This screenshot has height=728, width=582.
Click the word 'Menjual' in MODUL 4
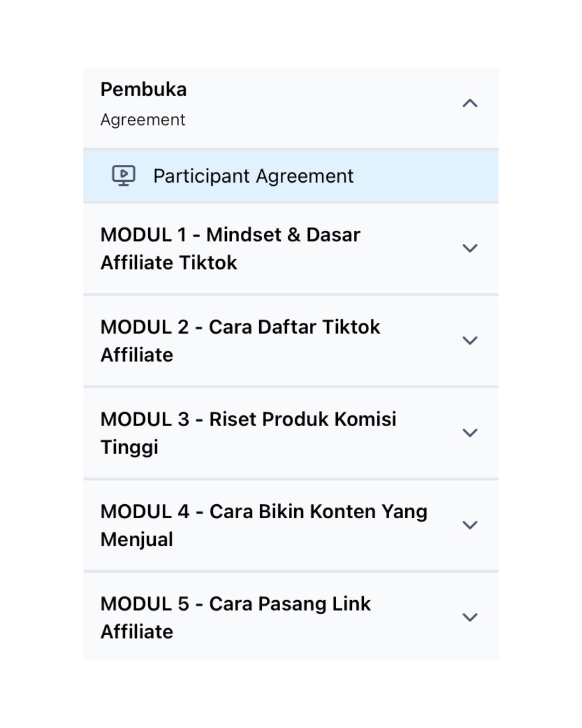(x=137, y=540)
